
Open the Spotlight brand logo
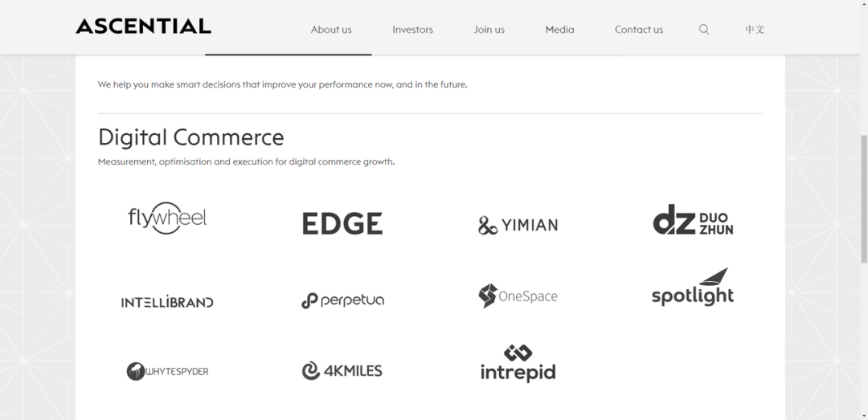click(x=693, y=288)
